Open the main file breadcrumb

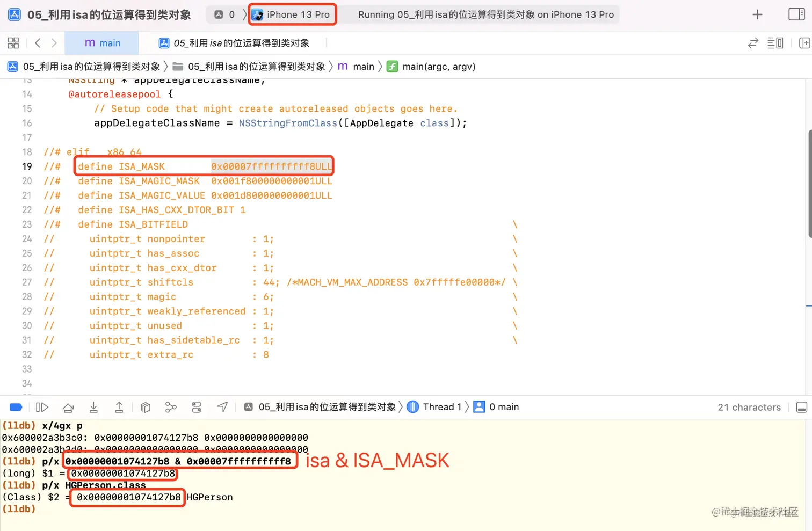[356, 66]
